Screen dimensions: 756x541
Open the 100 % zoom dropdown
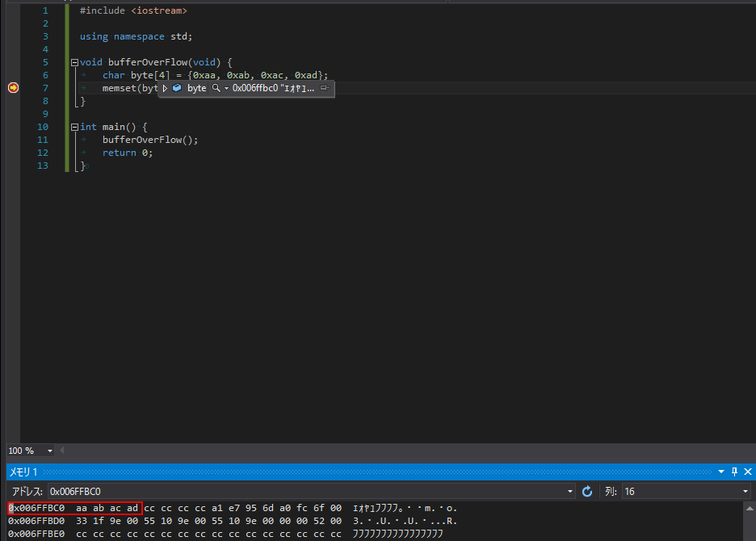pyautogui.click(x=49, y=451)
